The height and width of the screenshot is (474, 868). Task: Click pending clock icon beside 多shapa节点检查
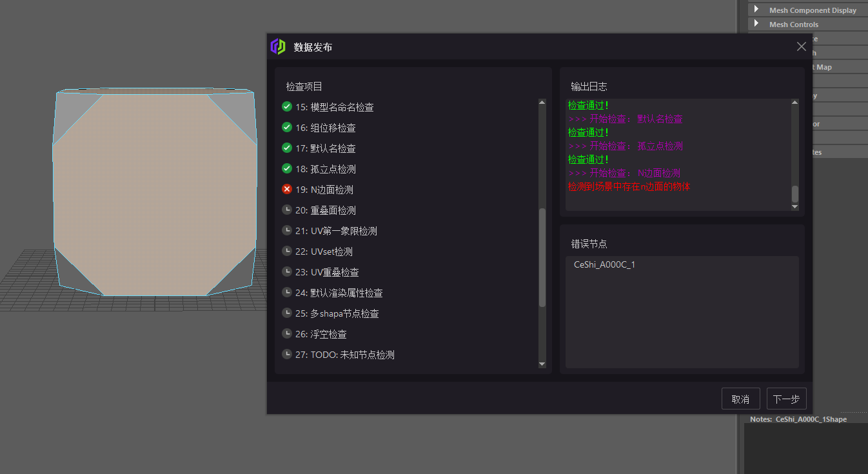pyautogui.click(x=286, y=313)
